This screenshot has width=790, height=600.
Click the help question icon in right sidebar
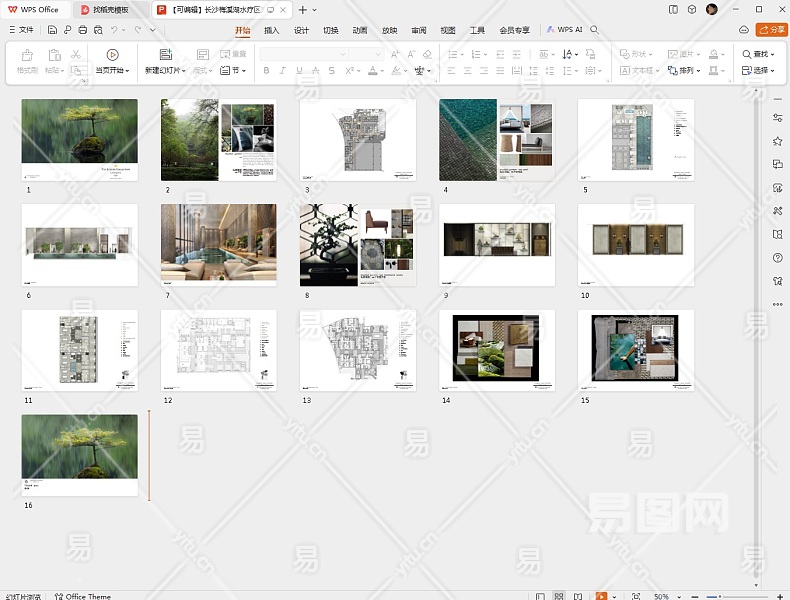[x=777, y=258]
